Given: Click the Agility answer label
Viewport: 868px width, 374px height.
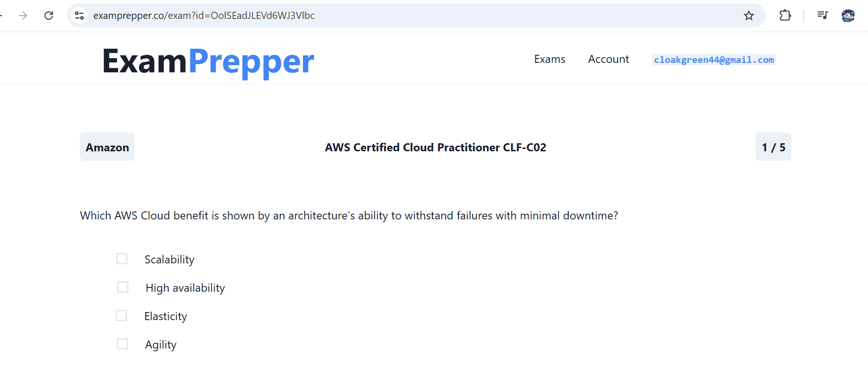Looking at the screenshot, I should pyautogui.click(x=161, y=345).
